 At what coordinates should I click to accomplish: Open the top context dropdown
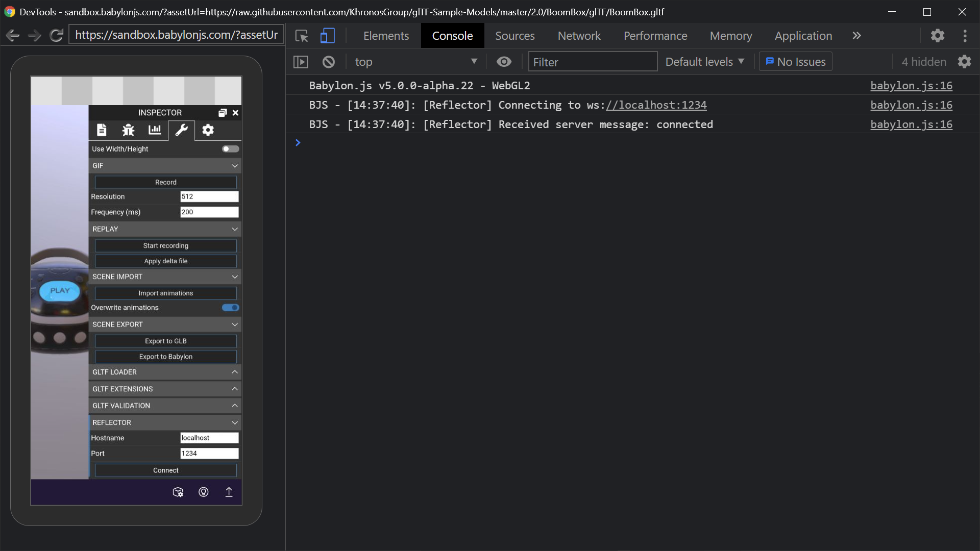pyautogui.click(x=416, y=62)
